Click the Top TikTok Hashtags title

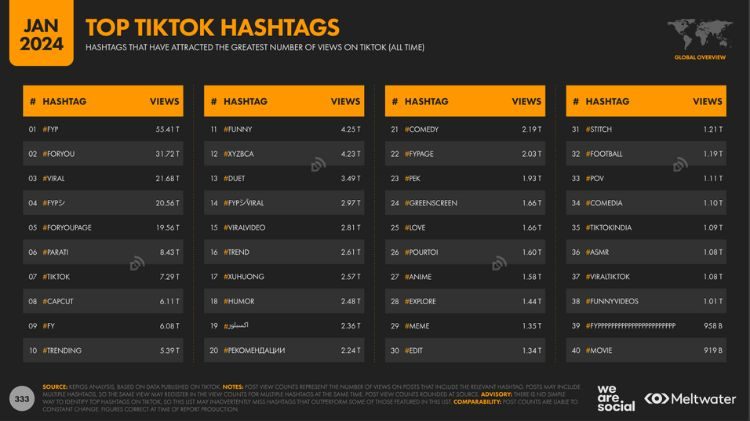[x=212, y=27]
